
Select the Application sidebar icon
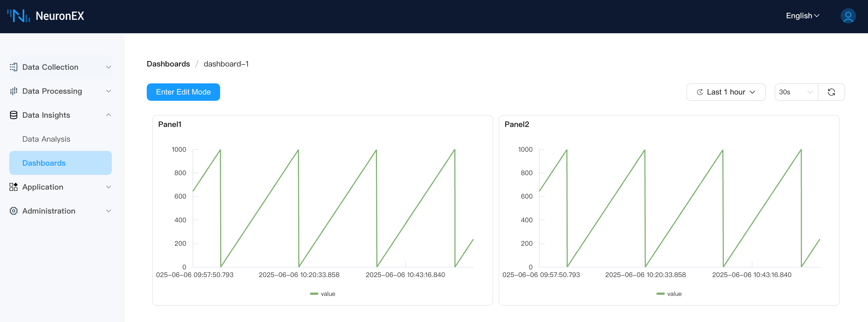[x=13, y=187]
